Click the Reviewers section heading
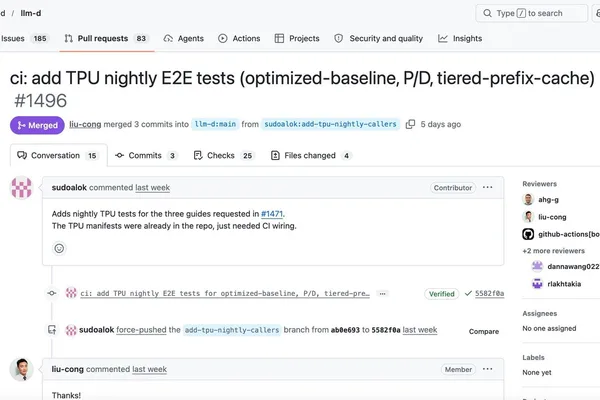Image resolution: width=600 pixels, height=400 pixels. point(540,184)
